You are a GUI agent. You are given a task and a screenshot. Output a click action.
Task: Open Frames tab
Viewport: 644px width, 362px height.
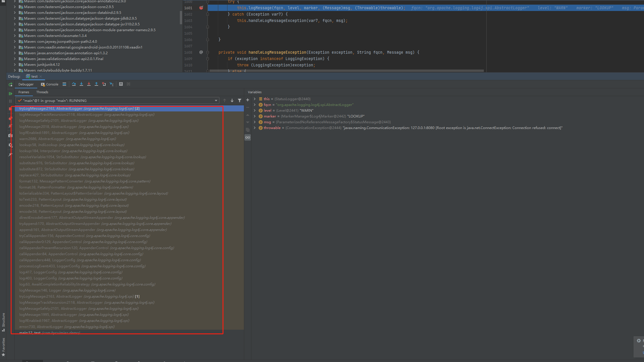point(24,92)
